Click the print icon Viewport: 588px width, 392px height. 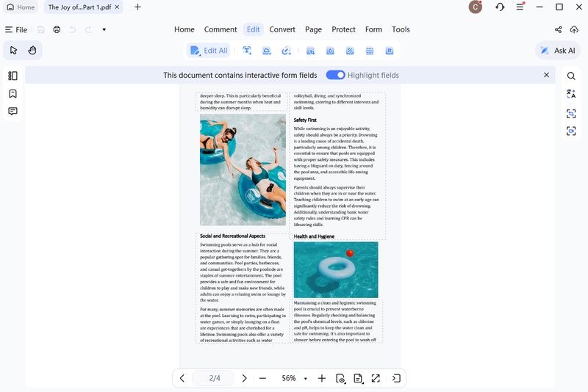coord(57,29)
